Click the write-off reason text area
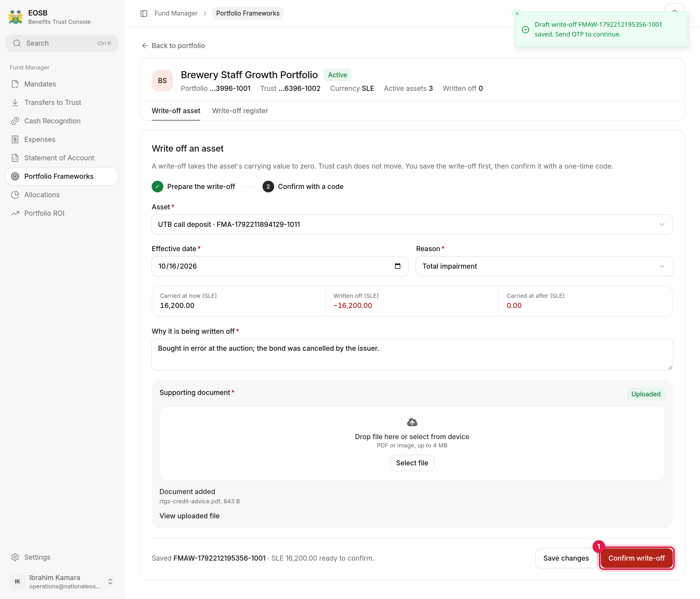Screen dimensions: 700x599 pyautogui.click(x=412, y=355)
